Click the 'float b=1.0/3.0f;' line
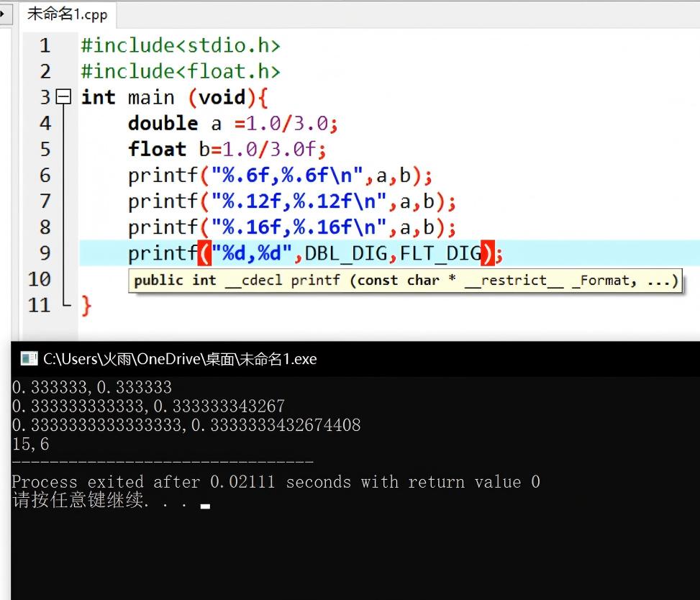Screen dimensions: 700x600 pyautogui.click(x=227, y=149)
